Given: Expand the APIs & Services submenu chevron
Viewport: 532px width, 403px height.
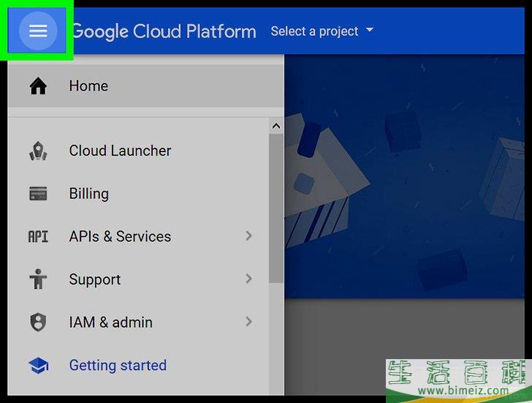Looking at the screenshot, I should point(248,236).
